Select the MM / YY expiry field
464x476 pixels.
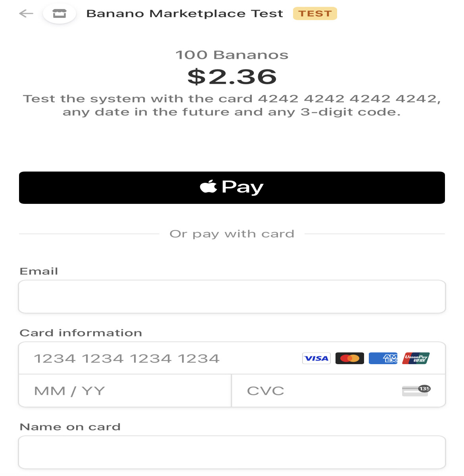click(125, 391)
